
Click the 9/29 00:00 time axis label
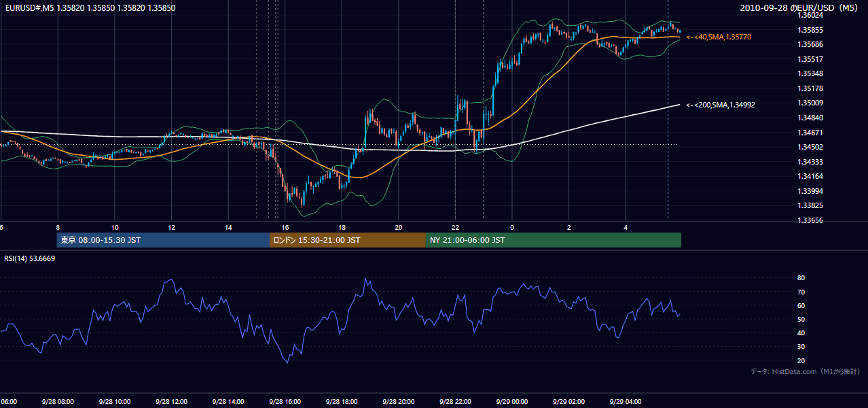[512, 402]
